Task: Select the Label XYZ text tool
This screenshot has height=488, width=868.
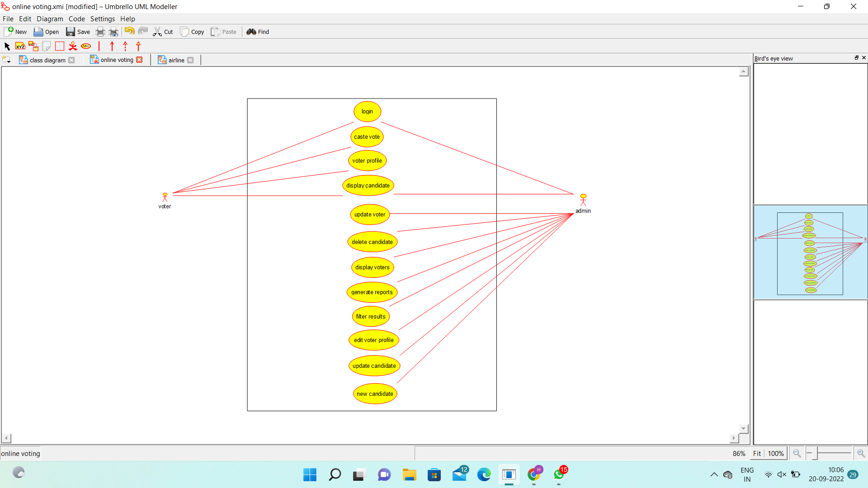Action: point(20,46)
